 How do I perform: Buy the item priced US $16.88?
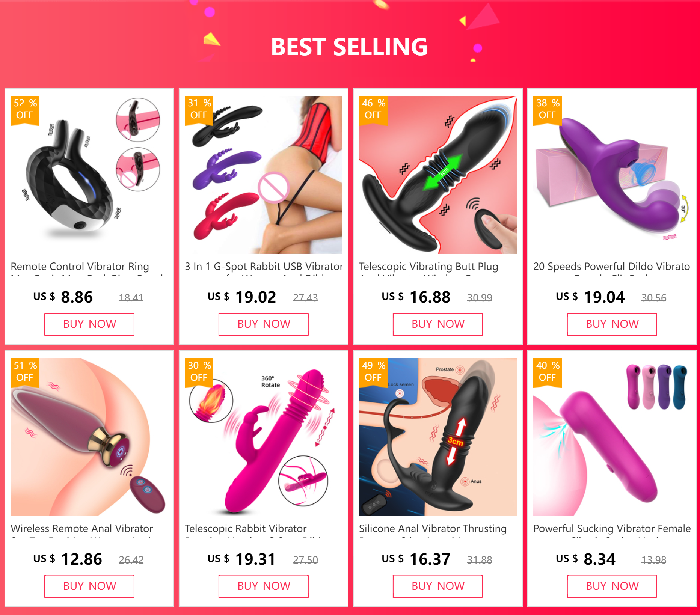tap(438, 324)
